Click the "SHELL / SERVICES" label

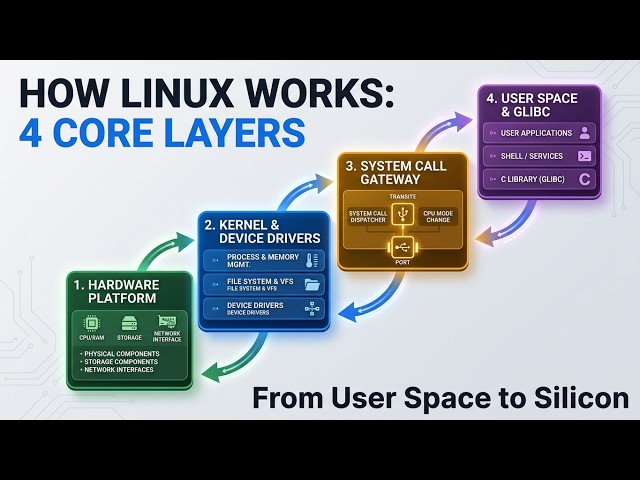coord(531,156)
